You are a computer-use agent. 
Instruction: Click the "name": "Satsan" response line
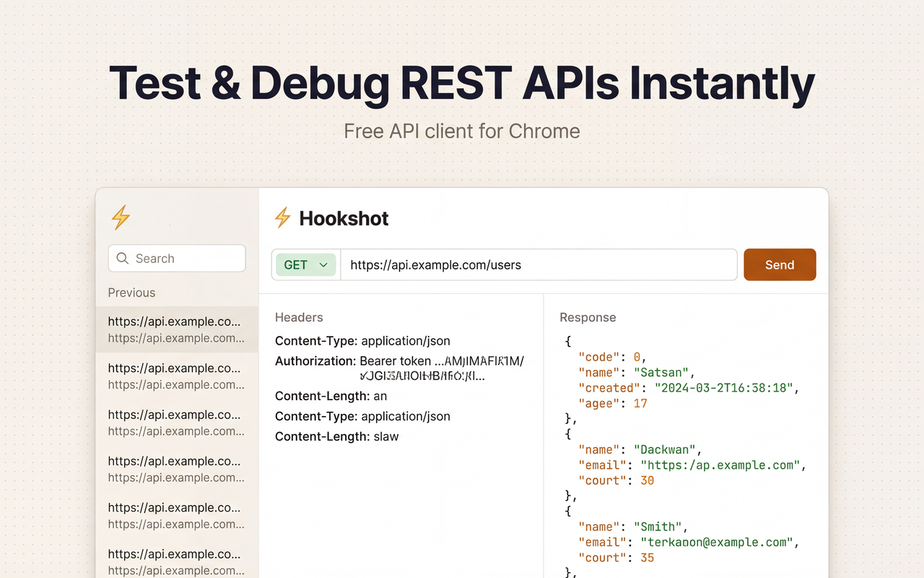[x=637, y=373]
